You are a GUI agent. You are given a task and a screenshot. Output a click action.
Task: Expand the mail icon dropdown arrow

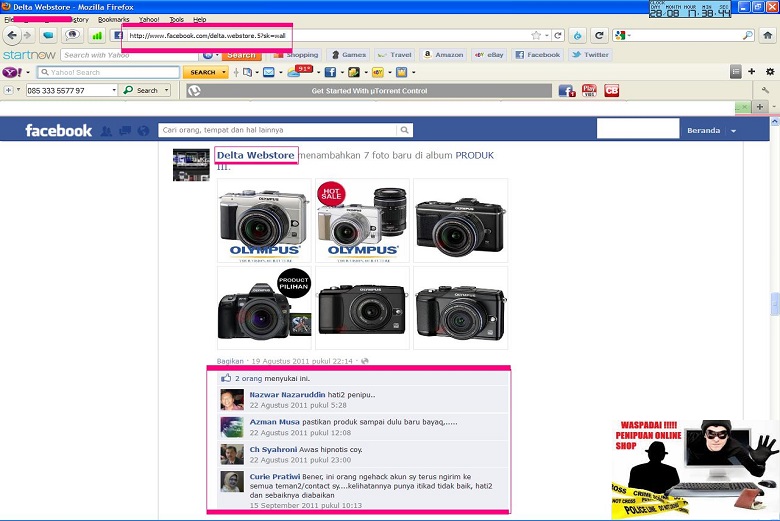[281, 73]
